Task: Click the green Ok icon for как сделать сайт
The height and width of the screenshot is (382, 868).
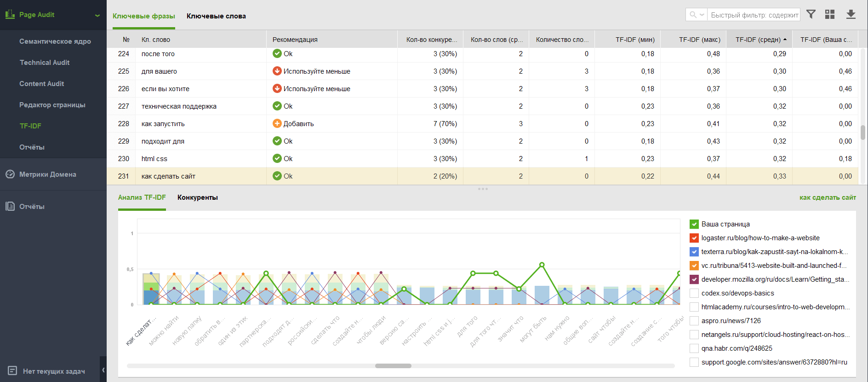Action: (277, 176)
